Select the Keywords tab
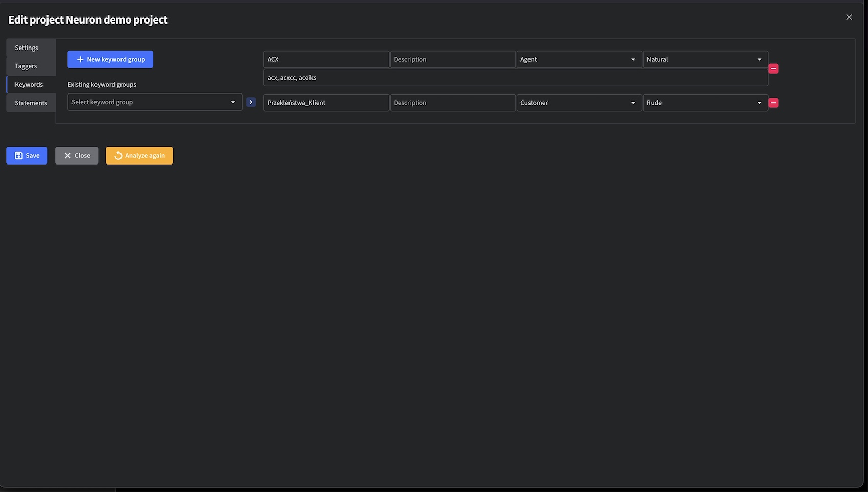The width and height of the screenshot is (868, 492). point(29,84)
